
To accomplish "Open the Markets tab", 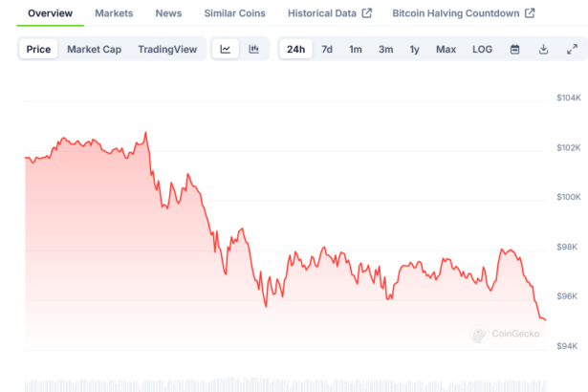I will tap(114, 13).
